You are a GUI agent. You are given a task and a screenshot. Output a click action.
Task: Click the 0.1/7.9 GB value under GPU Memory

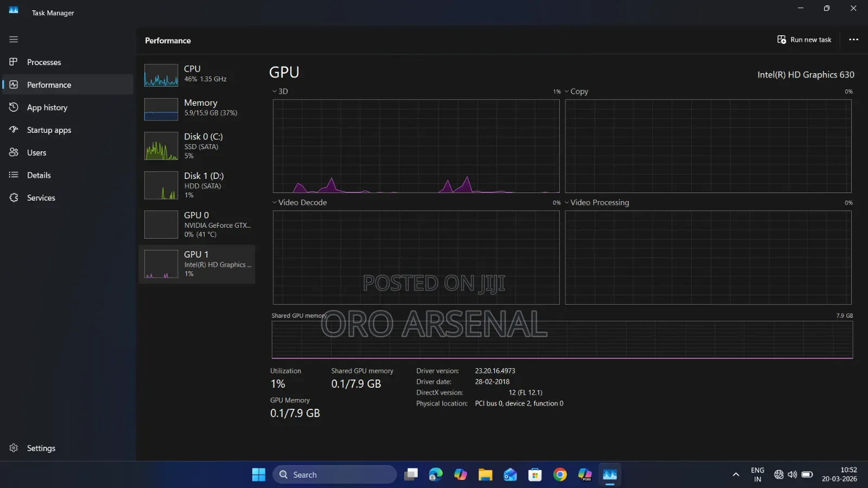tap(295, 413)
